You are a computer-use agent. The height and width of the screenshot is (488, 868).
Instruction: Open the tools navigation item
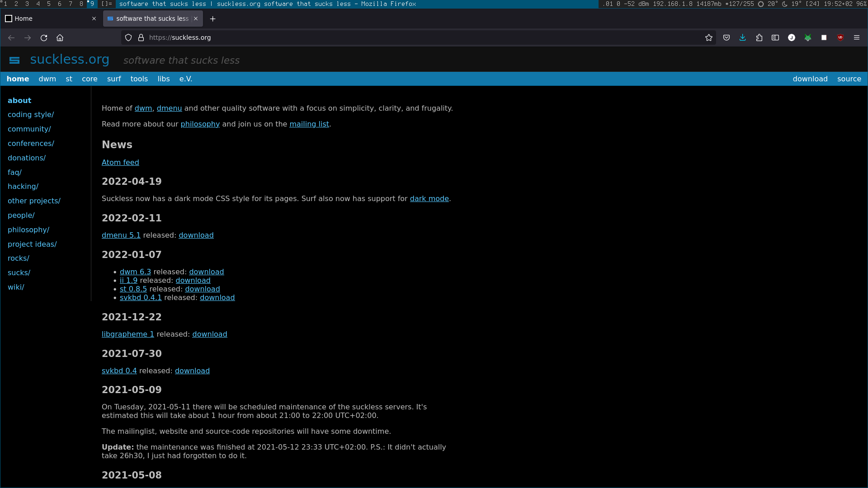pos(139,79)
